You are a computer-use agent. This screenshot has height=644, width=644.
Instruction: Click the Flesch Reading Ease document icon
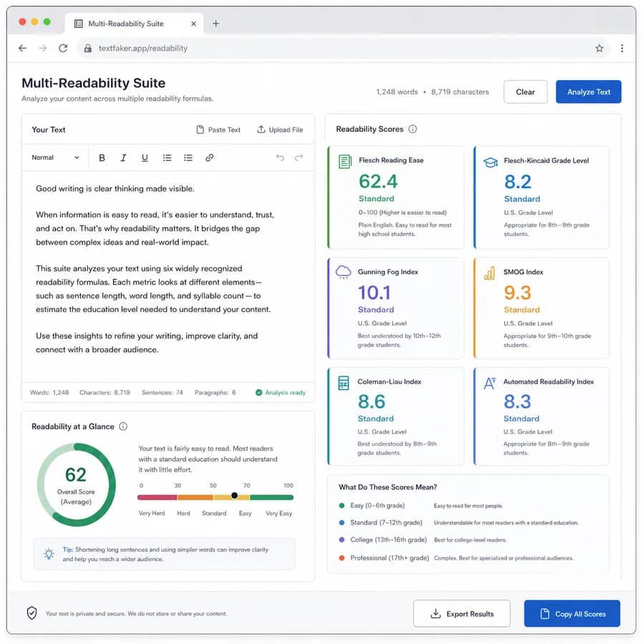(345, 162)
